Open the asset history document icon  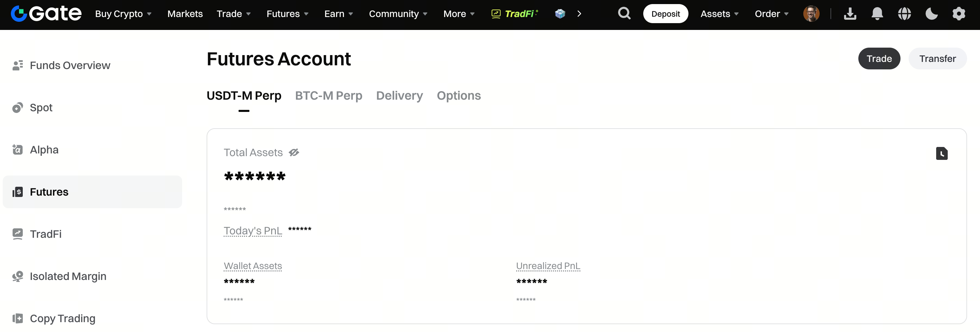tap(942, 153)
